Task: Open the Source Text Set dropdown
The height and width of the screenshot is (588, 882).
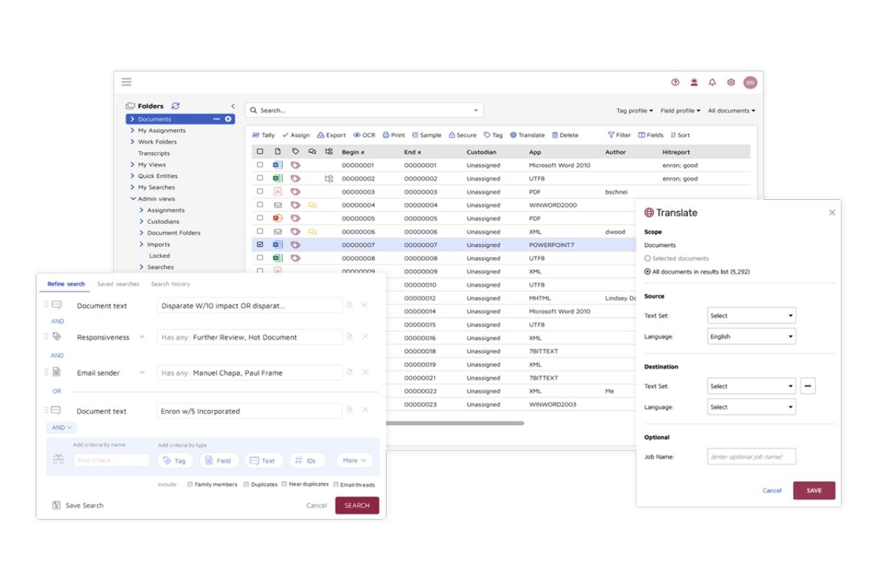Action: (x=751, y=315)
